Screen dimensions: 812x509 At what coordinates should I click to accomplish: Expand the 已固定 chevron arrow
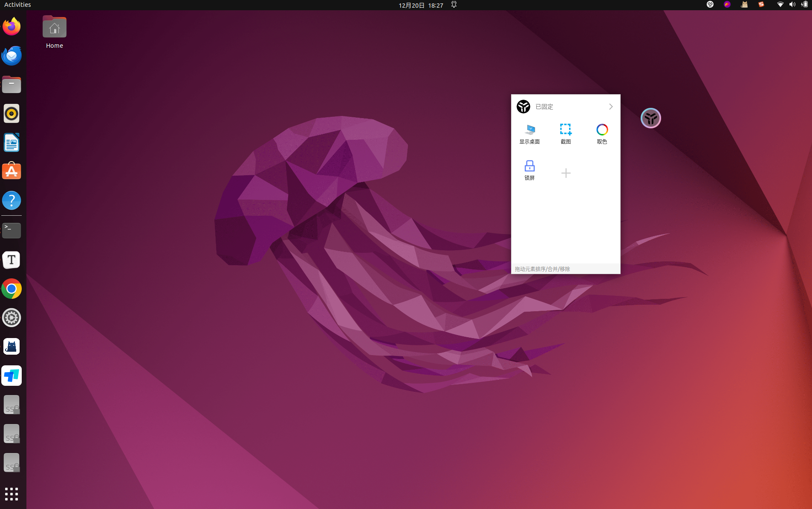point(611,107)
